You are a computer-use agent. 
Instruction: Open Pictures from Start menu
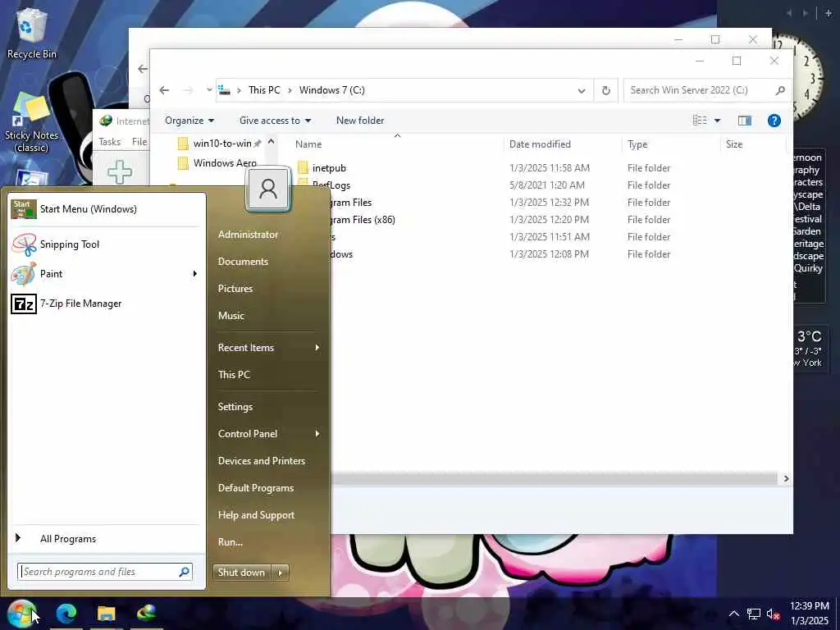[x=235, y=288]
